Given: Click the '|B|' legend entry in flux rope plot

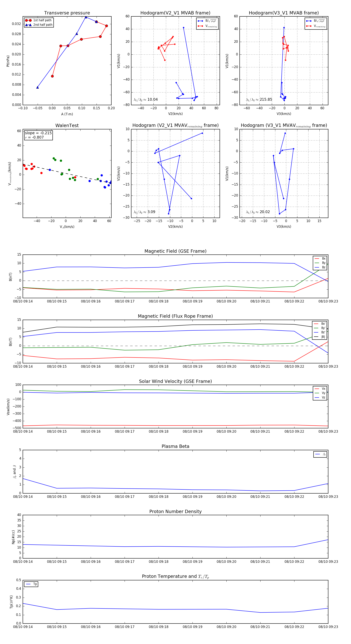Looking at the screenshot, I should click(x=320, y=337).
